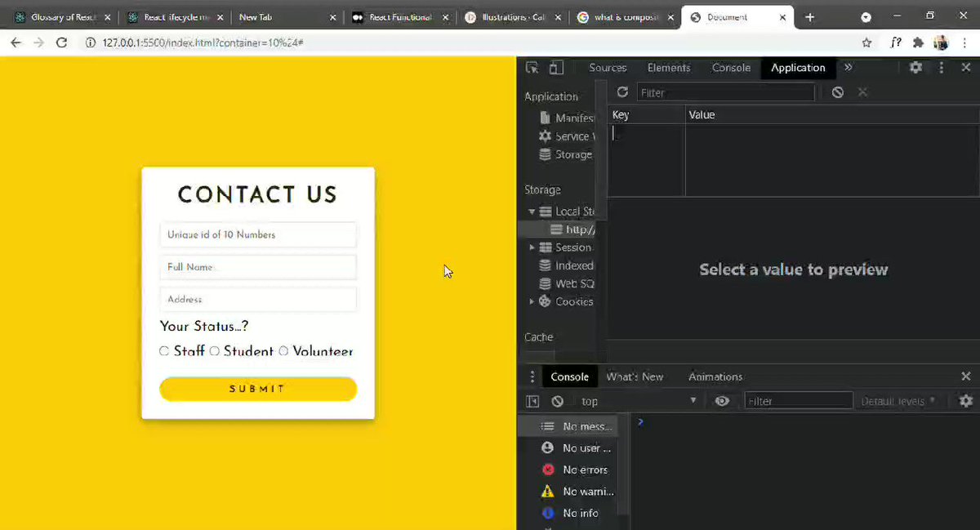The image size is (980, 530).
Task: Switch to the Elements panel tab
Action: (669, 68)
